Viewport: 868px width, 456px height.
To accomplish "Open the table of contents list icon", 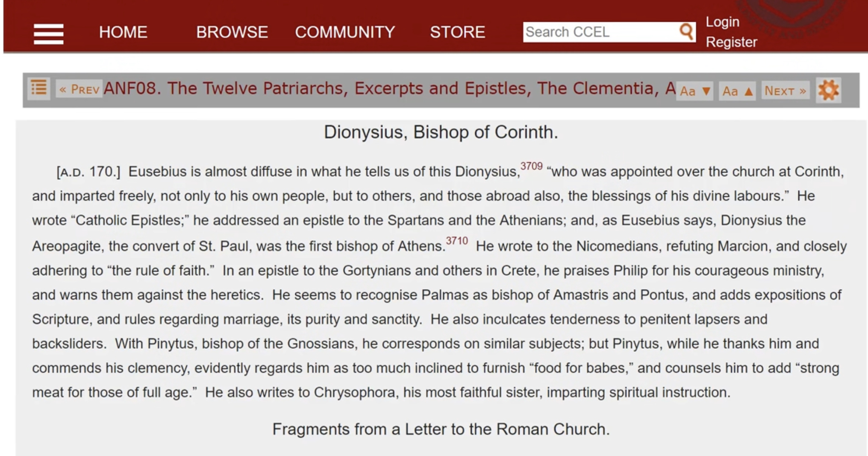I will pos(39,89).
